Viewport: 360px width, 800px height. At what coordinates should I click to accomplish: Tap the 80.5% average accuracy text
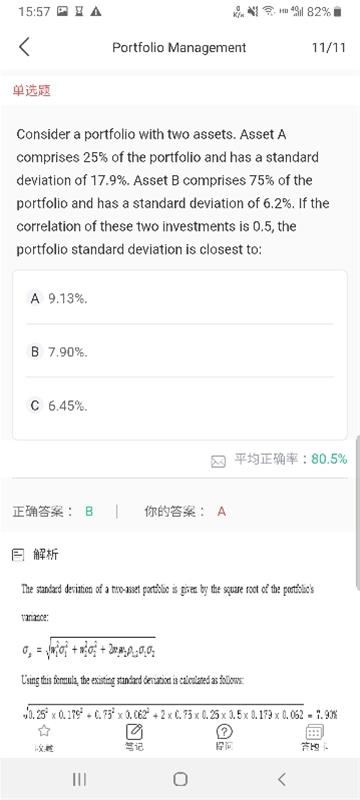pos(329,459)
